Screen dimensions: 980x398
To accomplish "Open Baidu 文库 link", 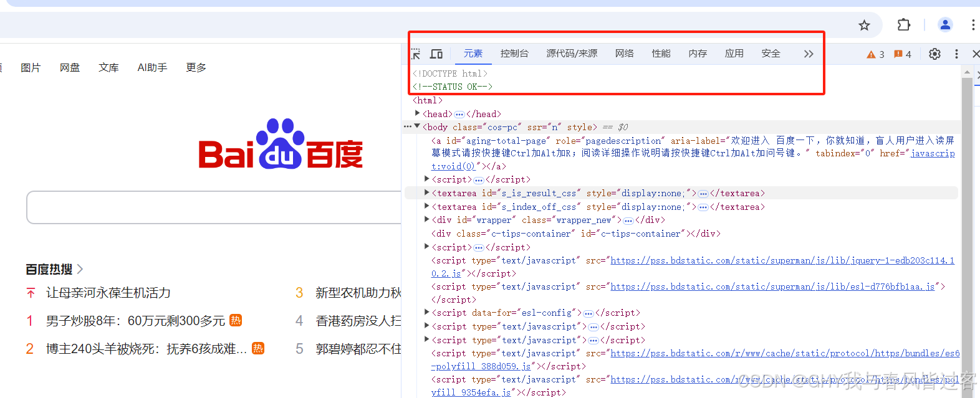I will (108, 67).
